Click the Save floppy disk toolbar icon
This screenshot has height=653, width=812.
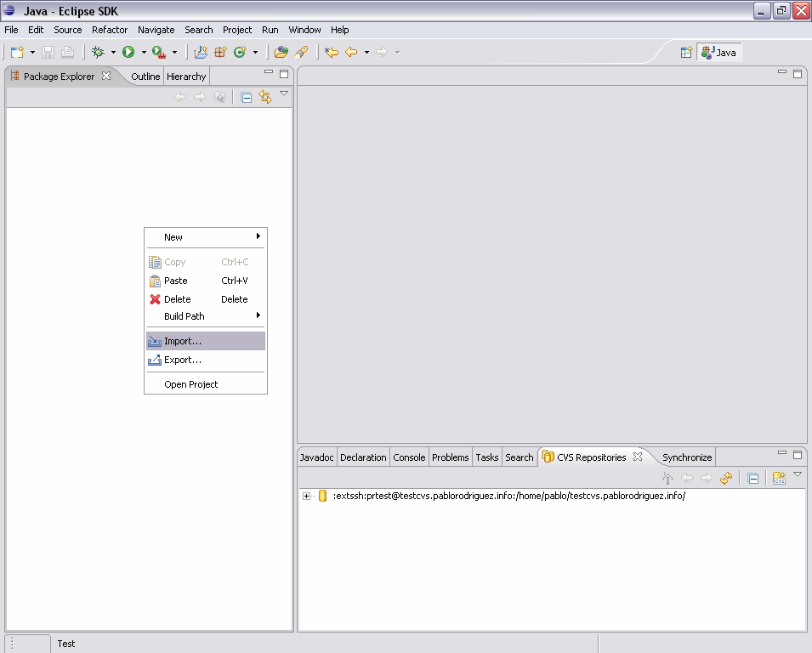click(48, 52)
